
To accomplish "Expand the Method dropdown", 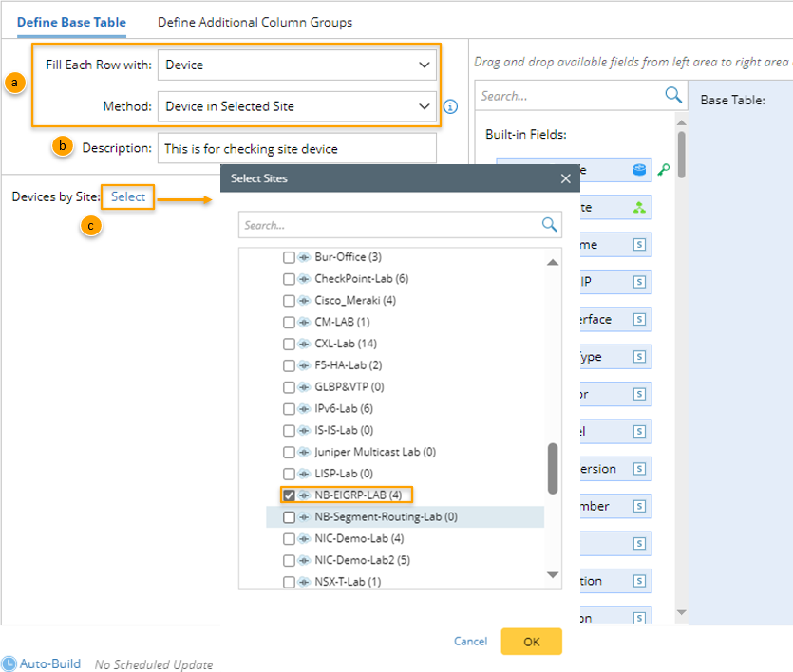I will pos(298,106).
